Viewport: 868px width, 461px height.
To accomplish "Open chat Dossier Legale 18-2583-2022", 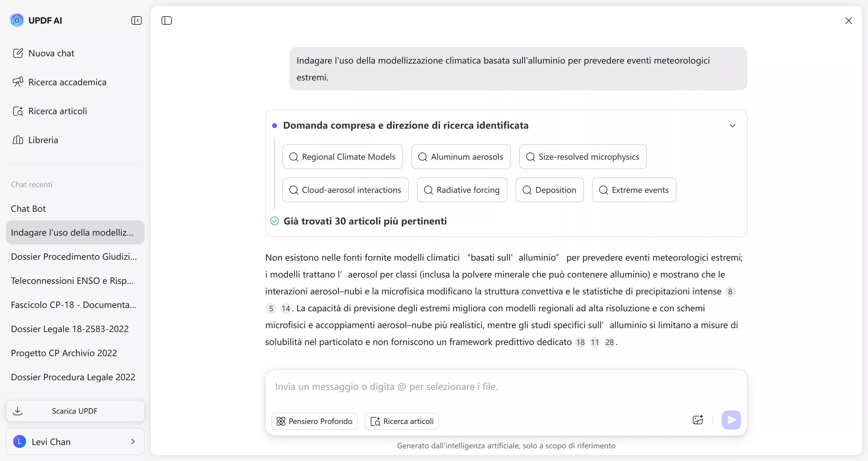I will [69, 328].
